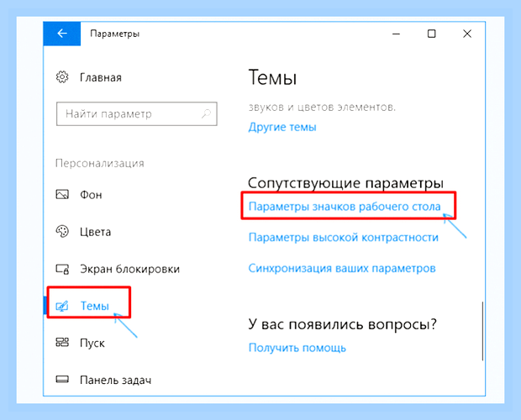Click the Получить помощь link
This screenshot has height=420, width=521.
pyautogui.click(x=297, y=348)
